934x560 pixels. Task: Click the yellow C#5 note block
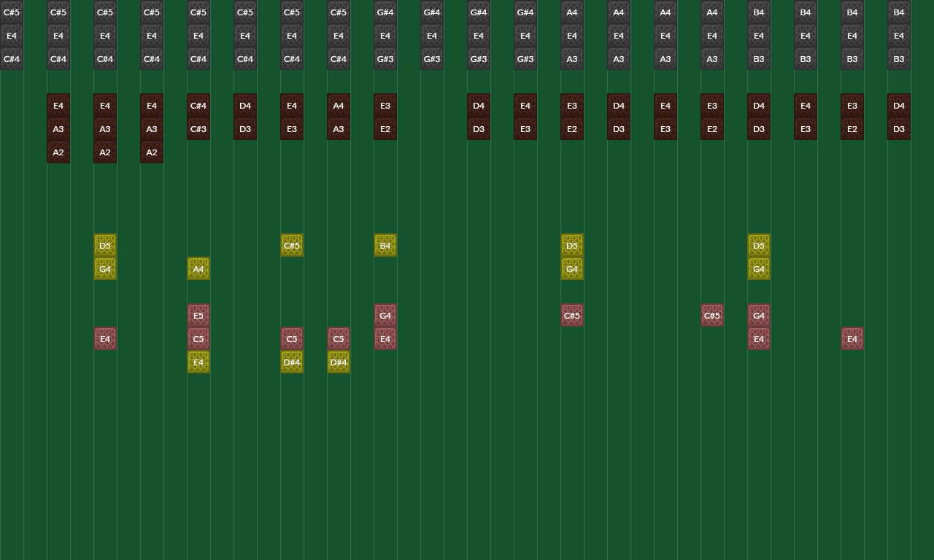[292, 246]
